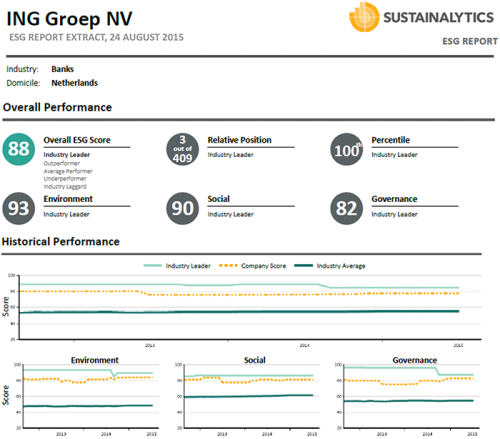The image size is (500, 439).
Task: Click the Score axis label of main chart
Action: click(x=6, y=307)
